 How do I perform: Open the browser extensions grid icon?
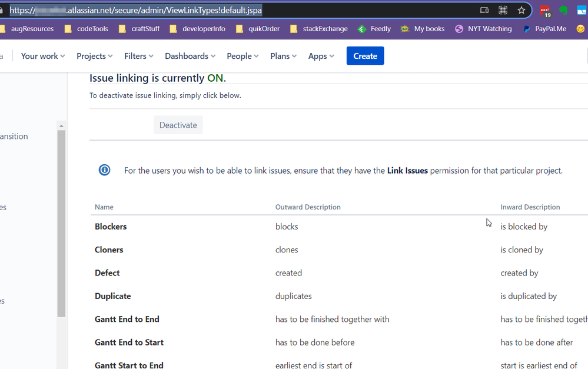[503, 9]
